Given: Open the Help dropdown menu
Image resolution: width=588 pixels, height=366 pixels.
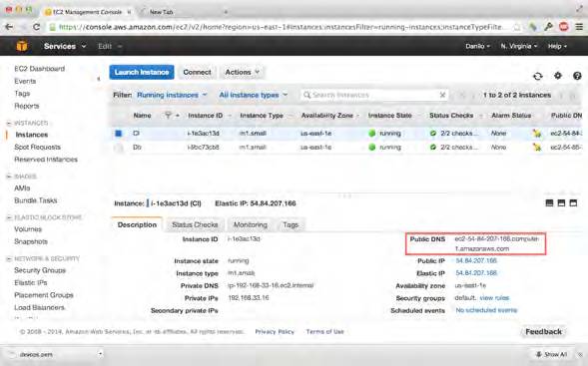Looking at the screenshot, I should tap(557, 46).
